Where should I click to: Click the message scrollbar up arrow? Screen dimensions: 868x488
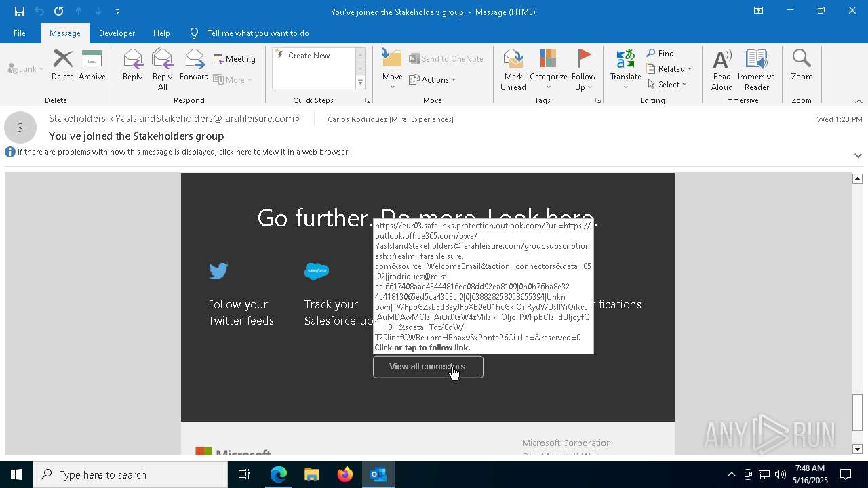(x=857, y=178)
